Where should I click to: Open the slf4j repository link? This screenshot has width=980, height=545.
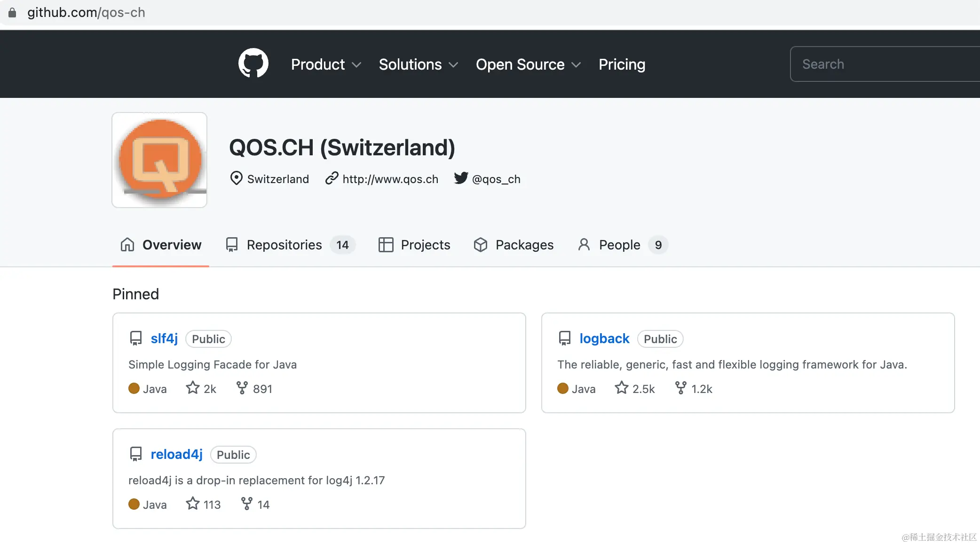[x=164, y=338]
